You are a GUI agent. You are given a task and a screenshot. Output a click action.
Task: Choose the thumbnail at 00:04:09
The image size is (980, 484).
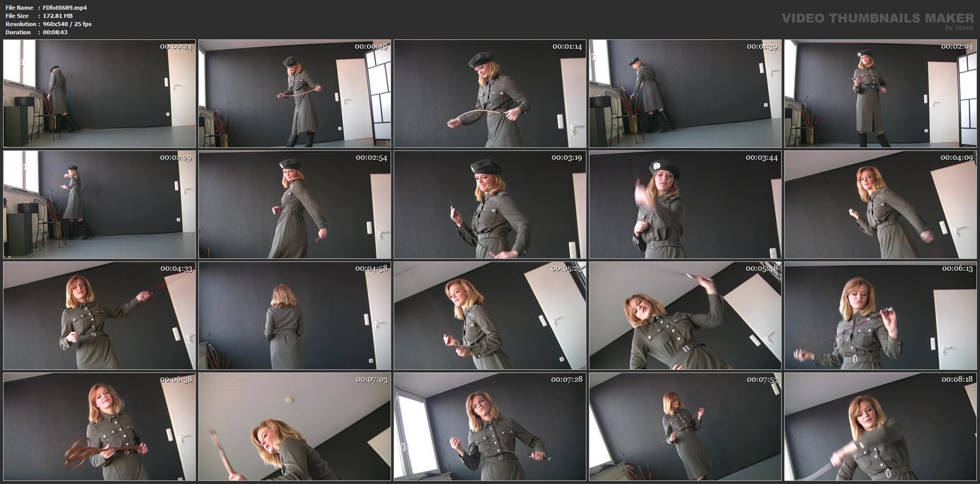click(x=881, y=205)
